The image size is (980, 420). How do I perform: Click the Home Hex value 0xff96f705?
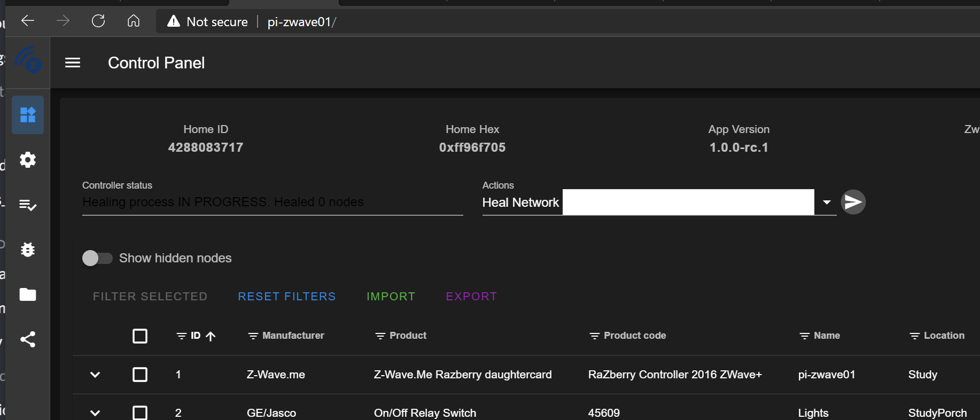pos(472,147)
